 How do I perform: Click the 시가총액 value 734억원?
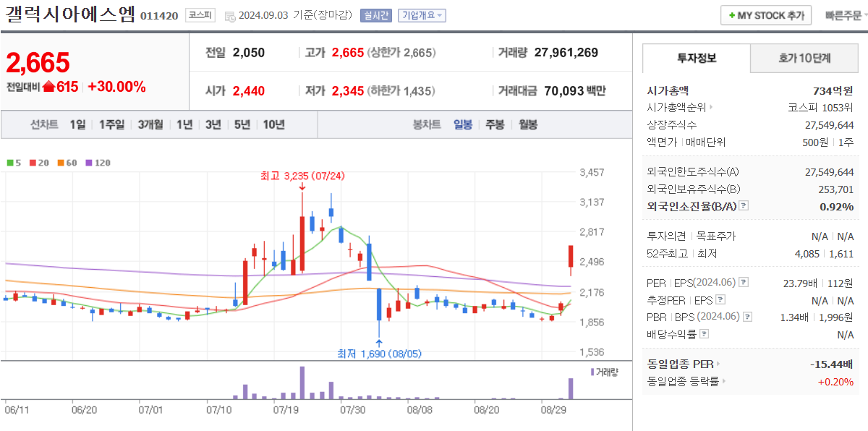[x=833, y=90]
